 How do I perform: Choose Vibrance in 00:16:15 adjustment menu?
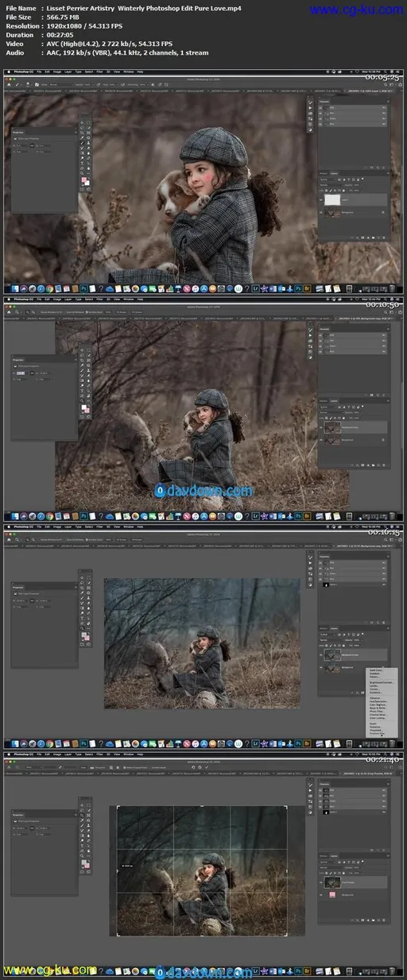pyautogui.click(x=375, y=698)
